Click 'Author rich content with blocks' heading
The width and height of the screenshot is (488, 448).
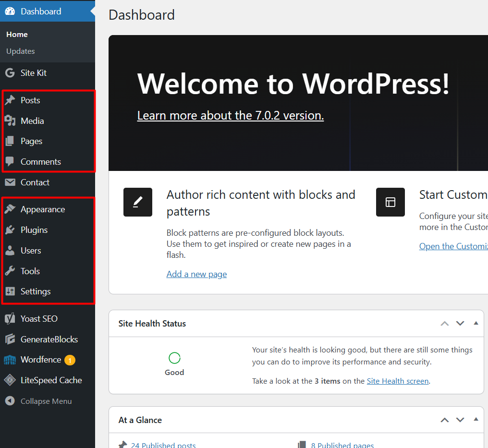pyautogui.click(x=261, y=203)
